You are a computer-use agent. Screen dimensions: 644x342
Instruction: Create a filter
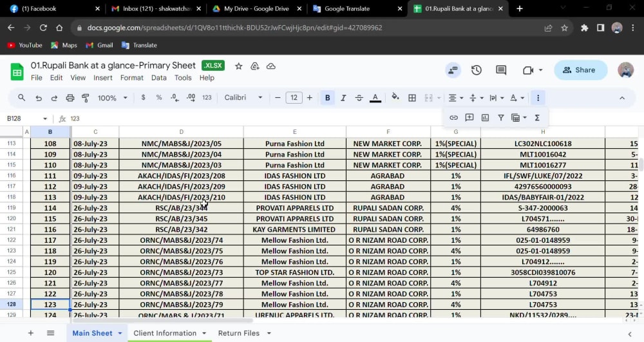500,118
